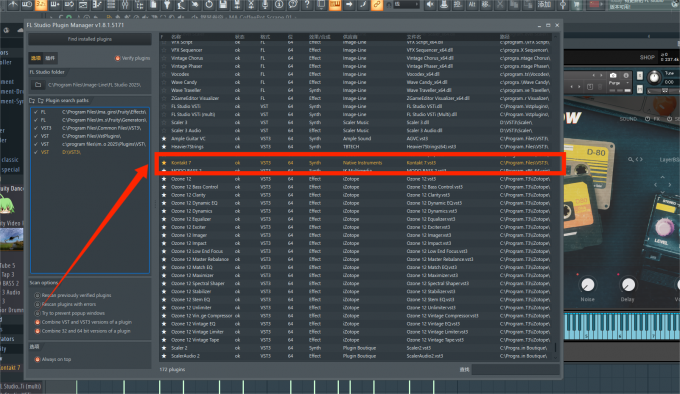
Task: Select the Kontakt 7 plugin row
Action: pos(356,163)
